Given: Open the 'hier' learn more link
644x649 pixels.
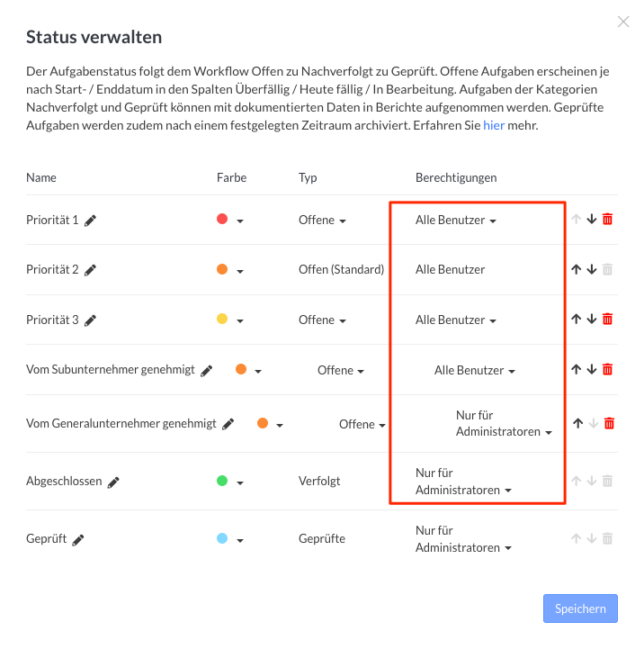Looking at the screenshot, I should tap(493, 125).
